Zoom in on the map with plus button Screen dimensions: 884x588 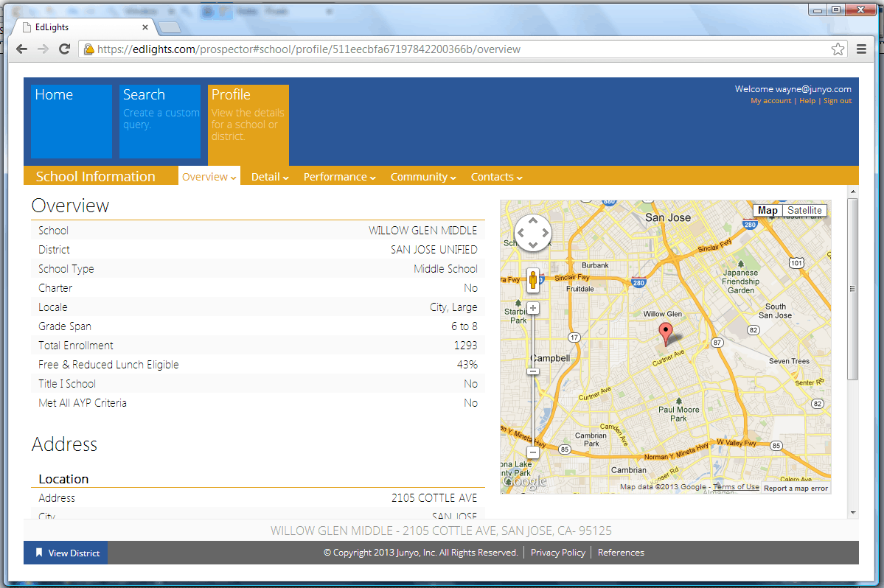coord(533,308)
